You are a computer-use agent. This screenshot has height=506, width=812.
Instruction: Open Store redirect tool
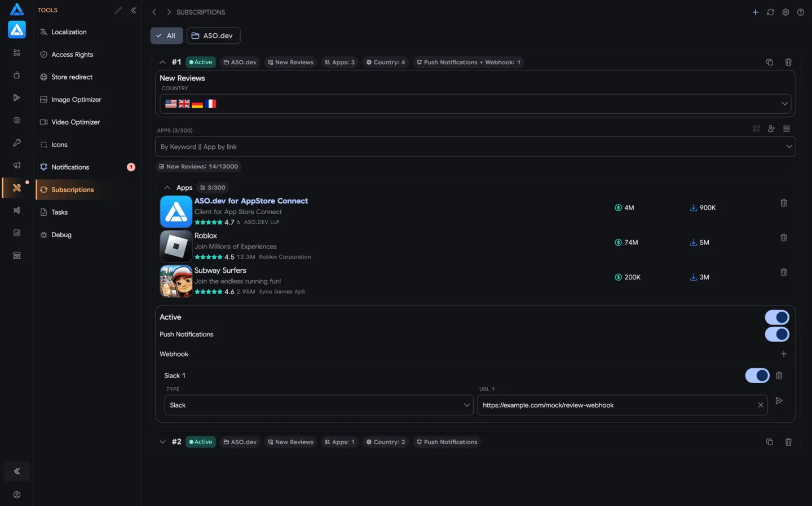87,77
